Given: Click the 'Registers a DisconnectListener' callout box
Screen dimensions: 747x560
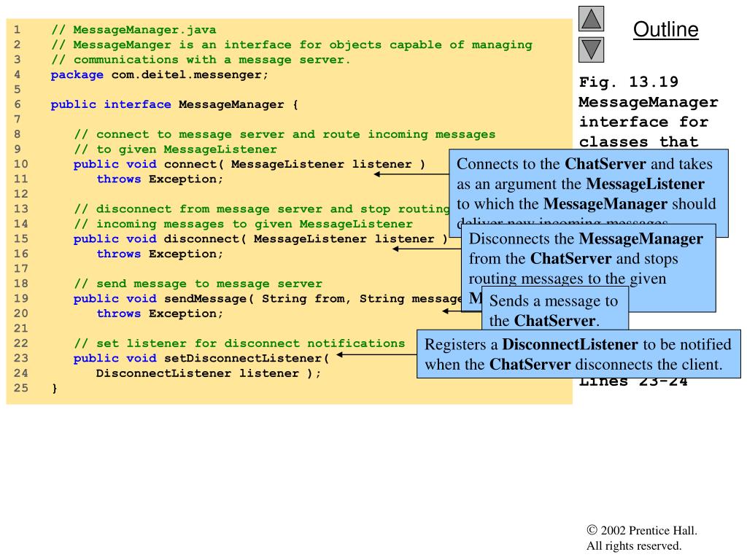Looking at the screenshot, I should 578,354.
